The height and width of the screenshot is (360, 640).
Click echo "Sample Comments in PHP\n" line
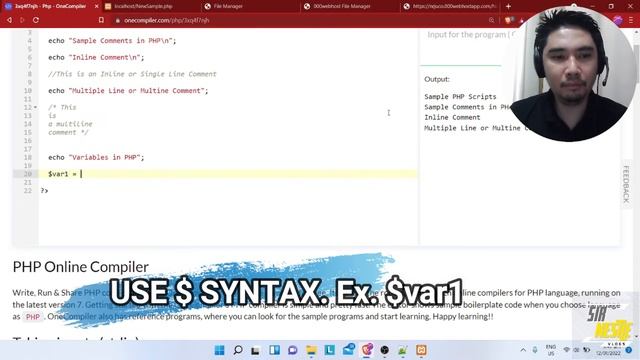coord(112,40)
